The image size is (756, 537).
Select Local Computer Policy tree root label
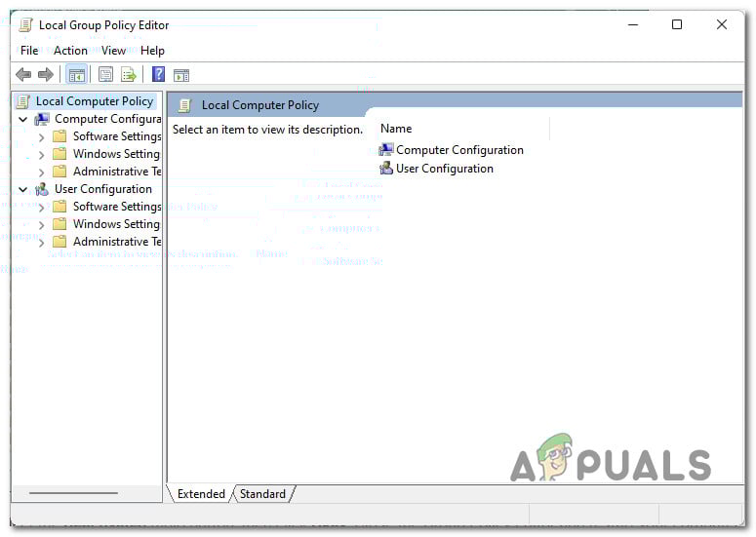[x=95, y=101]
